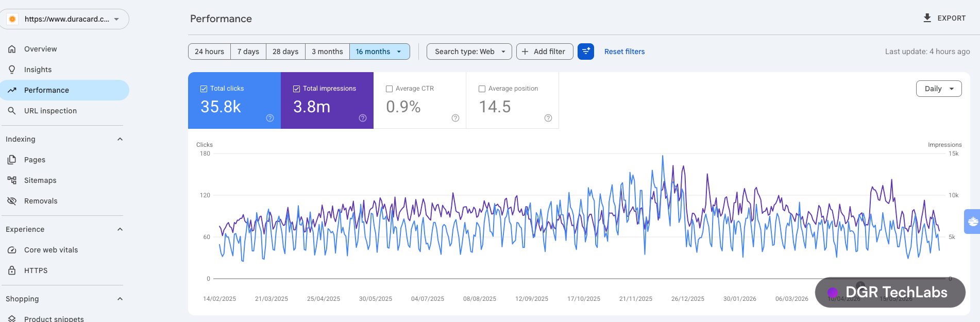The height and width of the screenshot is (322, 980).
Task: Open the Search type: Web dropdown
Action: [469, 52]
